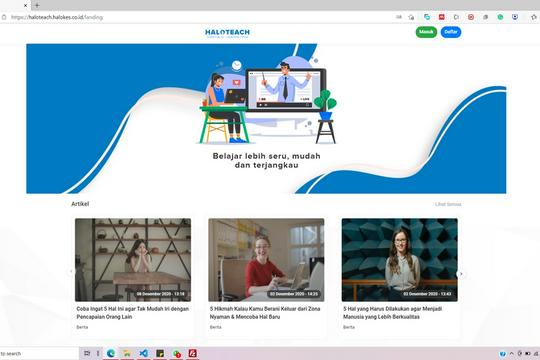Viewport: 540px width, 360px height.
Task: Click Berita tag under '5 Hikmah' article
Action: point(216,327)
